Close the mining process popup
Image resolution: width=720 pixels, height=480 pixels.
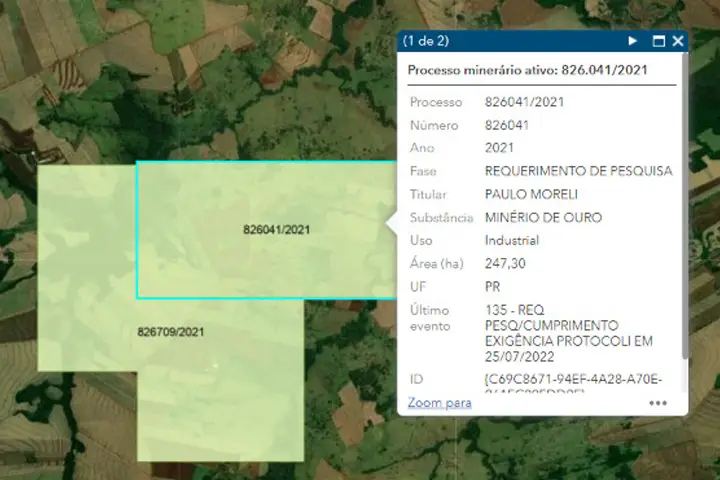(678, 41)
